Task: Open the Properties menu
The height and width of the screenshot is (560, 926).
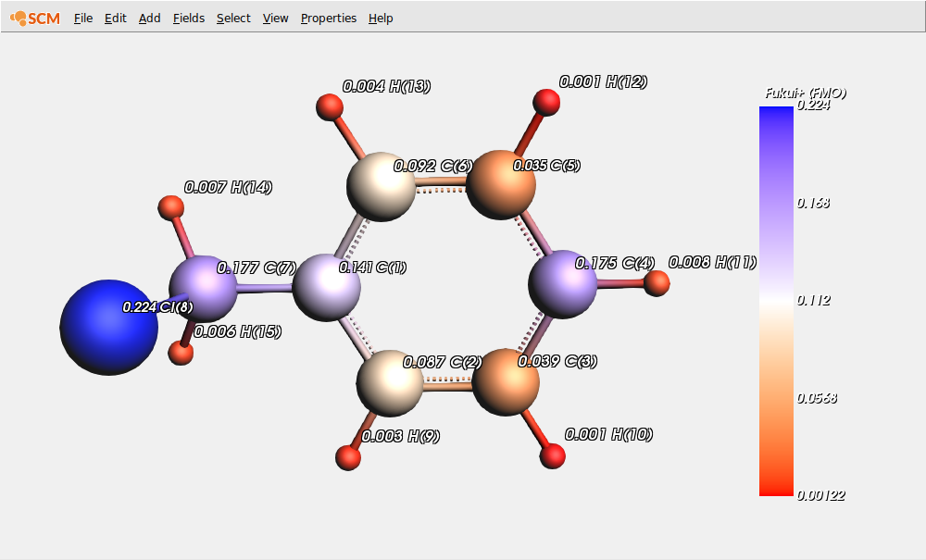Action: pos(328,18)
